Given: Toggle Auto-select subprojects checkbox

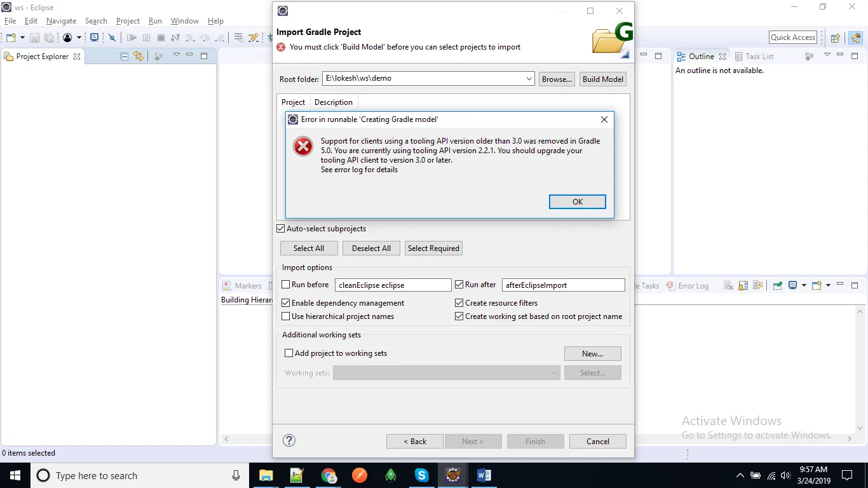Looking at the screenshot, I should click(281, 229).
